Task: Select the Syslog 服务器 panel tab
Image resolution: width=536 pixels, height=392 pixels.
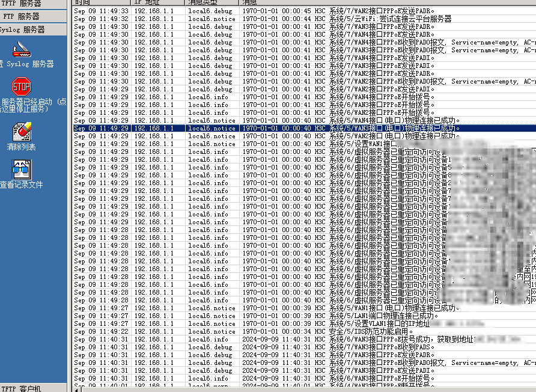Action: 34,29
